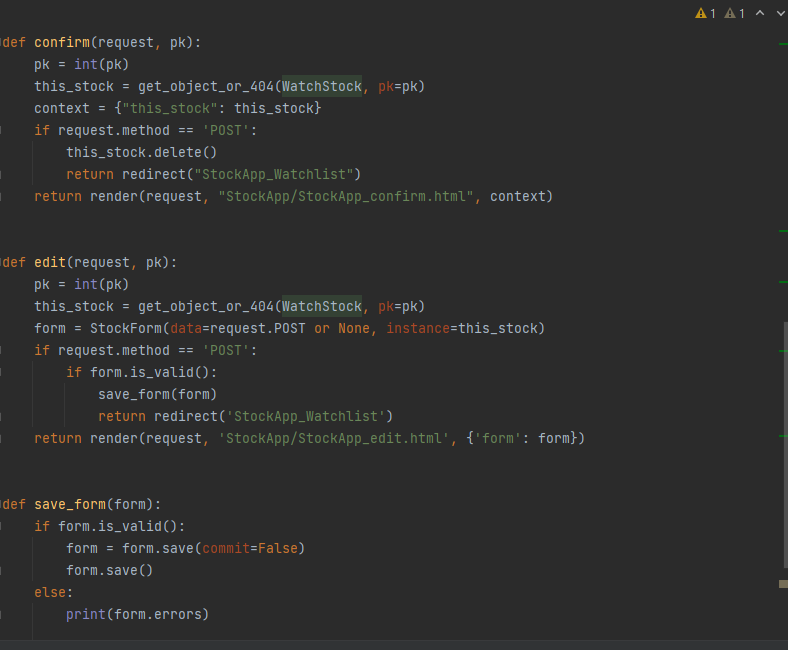Click the single-quoted 'StockApp_Watchlist' redirect string
This screenshot has width=788, height=650.
(306, 416)
